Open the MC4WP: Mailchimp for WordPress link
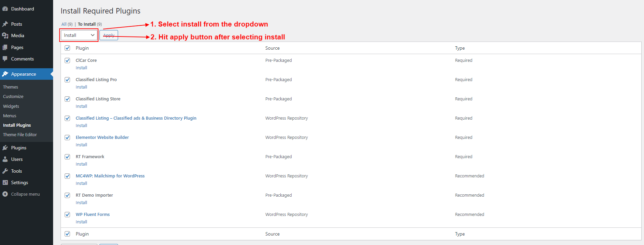Image resolution: width=644 pixels, height=245 pixels. [110, 176]
